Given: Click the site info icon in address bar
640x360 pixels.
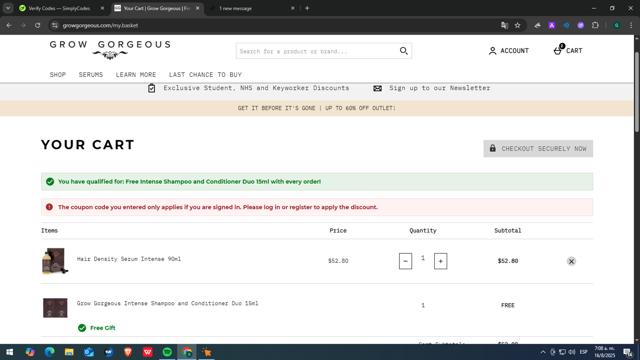Looking at the screenshot, I should [55, 25].
